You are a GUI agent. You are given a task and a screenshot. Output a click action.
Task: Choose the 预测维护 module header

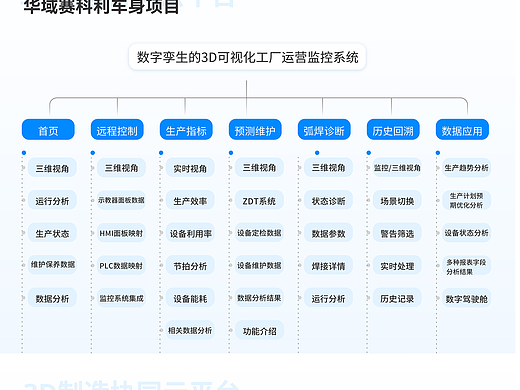pyautogui.click(x=255, y=130)
